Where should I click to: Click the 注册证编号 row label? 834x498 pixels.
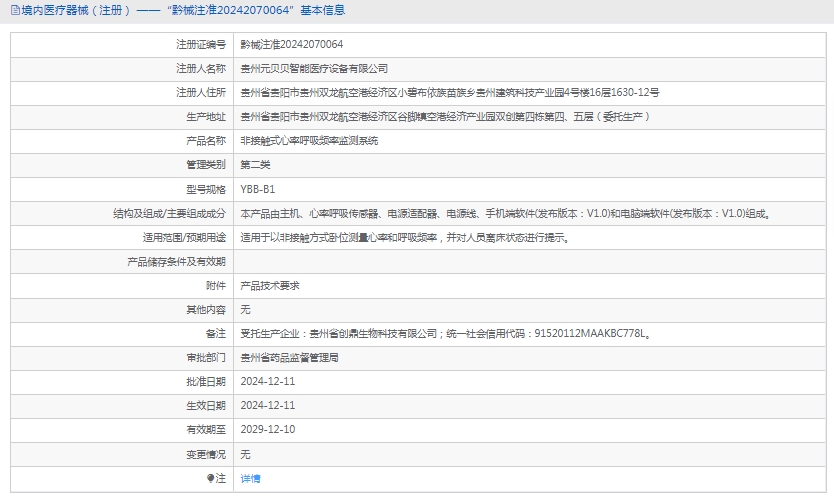point(200,45)
